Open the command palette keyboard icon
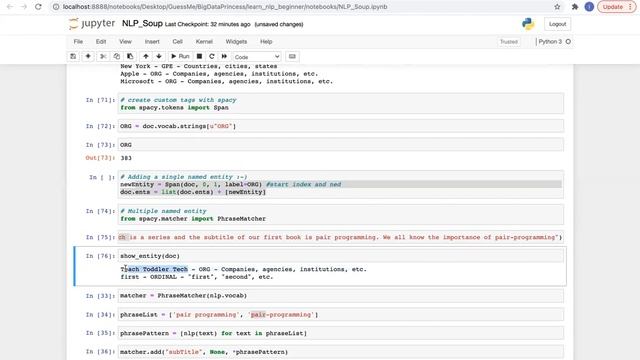Screen dimensions: 640x360 pyautogui.click(x=292, y=56)
